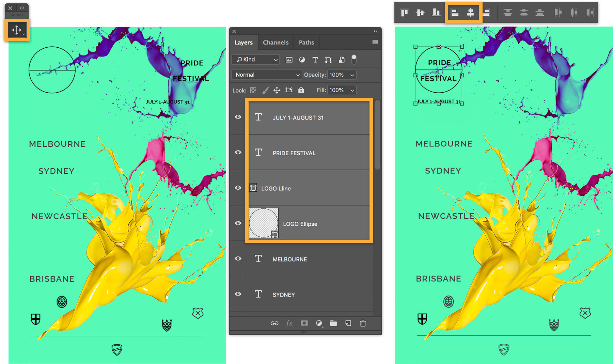Add a layer mask
The width and height of the screenshot is (613, 364).
coord(304,323)
